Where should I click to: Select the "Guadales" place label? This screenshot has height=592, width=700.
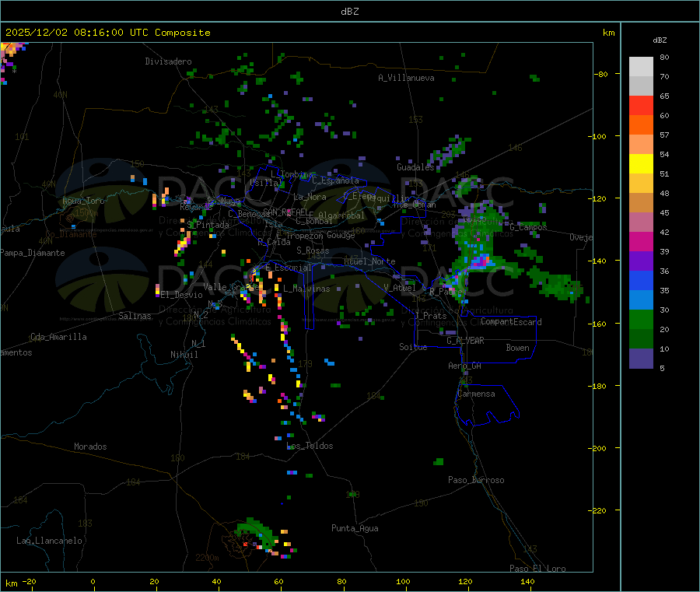(415, 167)
